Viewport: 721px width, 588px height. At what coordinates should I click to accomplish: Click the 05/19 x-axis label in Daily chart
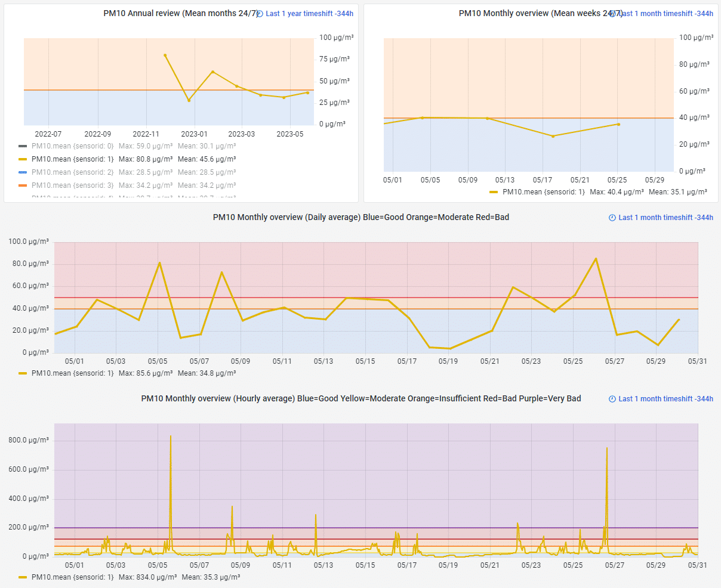448,361
